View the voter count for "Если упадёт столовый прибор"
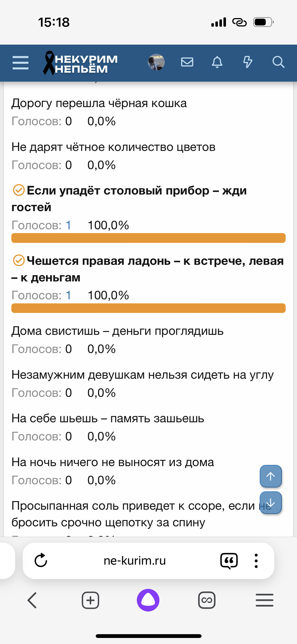 [68, 225]
